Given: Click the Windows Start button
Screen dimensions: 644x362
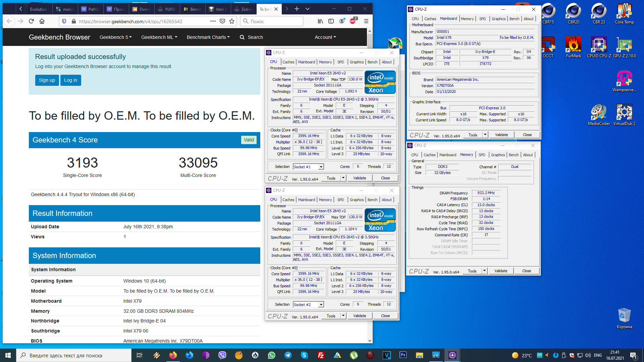Looking at the screenshot, I should (x=8, y=355).
